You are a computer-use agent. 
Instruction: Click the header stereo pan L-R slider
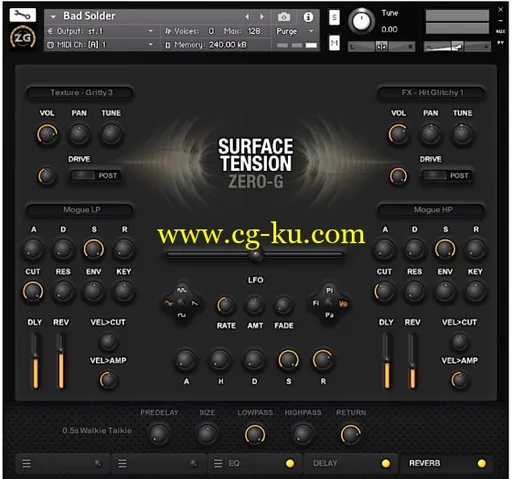pyautogui.click(x=381, y=47)
